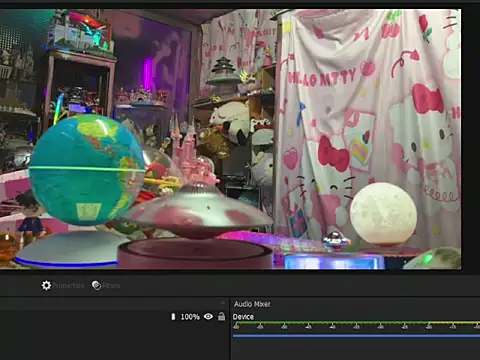Click the Device label in the Audio Mixer
The height and width of the screenshot is (360, 480).
(243, 317)
